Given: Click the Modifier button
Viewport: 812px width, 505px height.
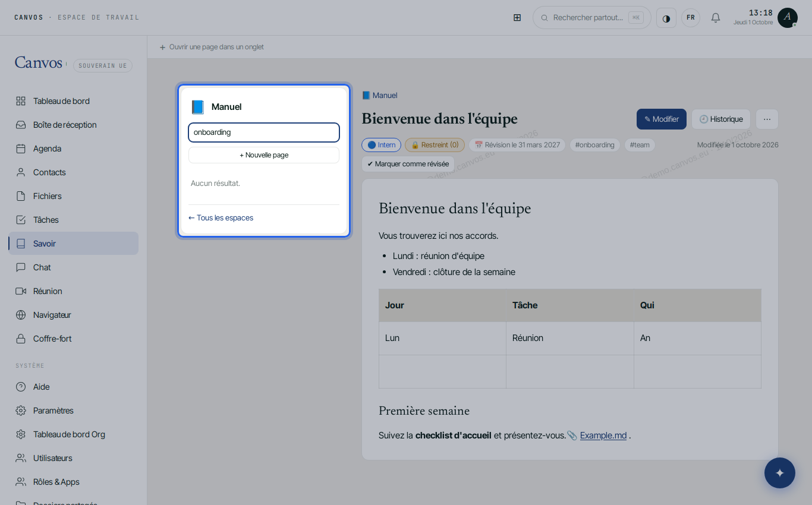Looking at the screenshot, I should click(662, 119).
